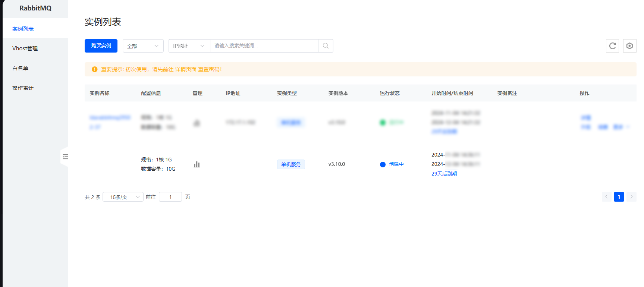Screen dimensions: 644x287
Task: Click the 运行状态 column header
Action: pyautogui.click(x=390, y=93)
